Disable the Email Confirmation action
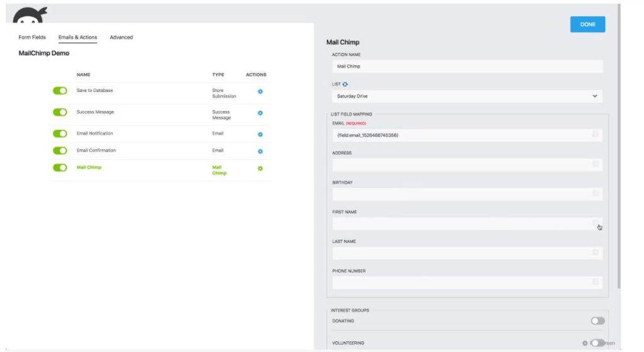This screenshot has height=352, width=644. click(x=60, y=150)
